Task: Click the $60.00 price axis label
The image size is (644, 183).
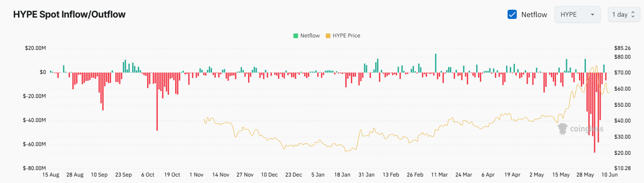Action: tap(622, 89)
